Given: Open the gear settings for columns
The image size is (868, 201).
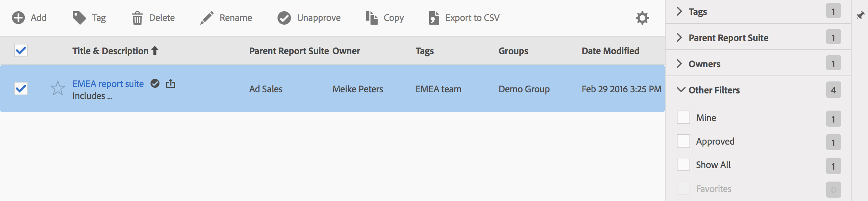Looking at the screenshot, I should tap(642, 18).
